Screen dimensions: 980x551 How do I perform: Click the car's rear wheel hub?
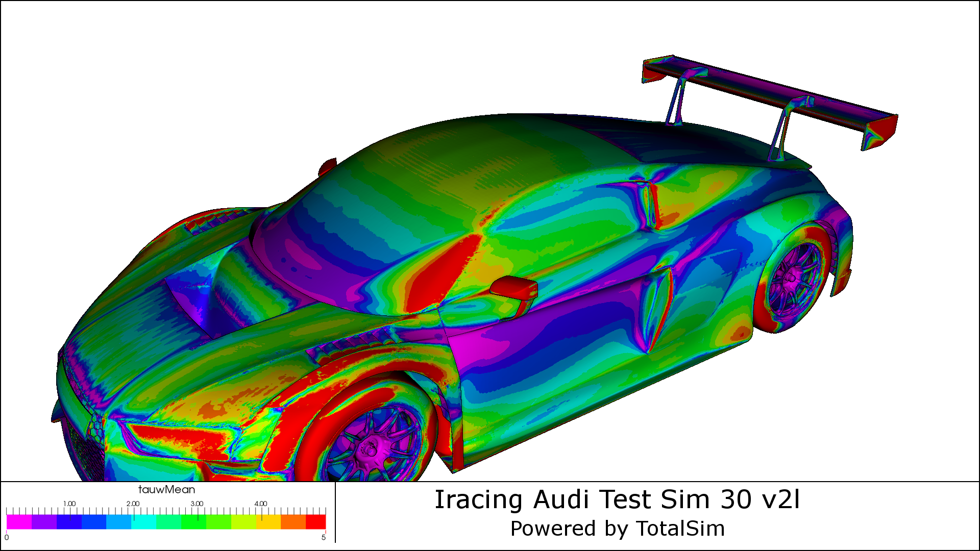[792, 278]
